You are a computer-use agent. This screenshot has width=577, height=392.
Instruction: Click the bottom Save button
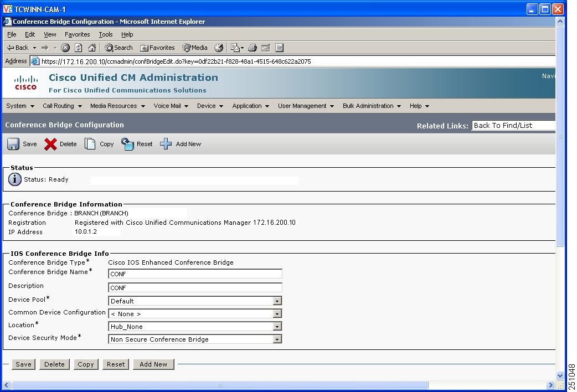pyautogui.click(x=24, y=364)
